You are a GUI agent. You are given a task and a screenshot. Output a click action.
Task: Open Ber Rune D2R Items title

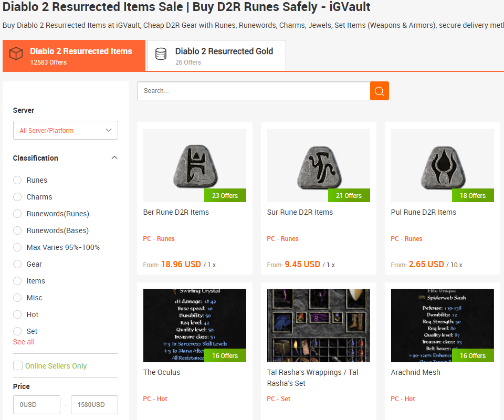pyautogui.click(x=176, y=212)
